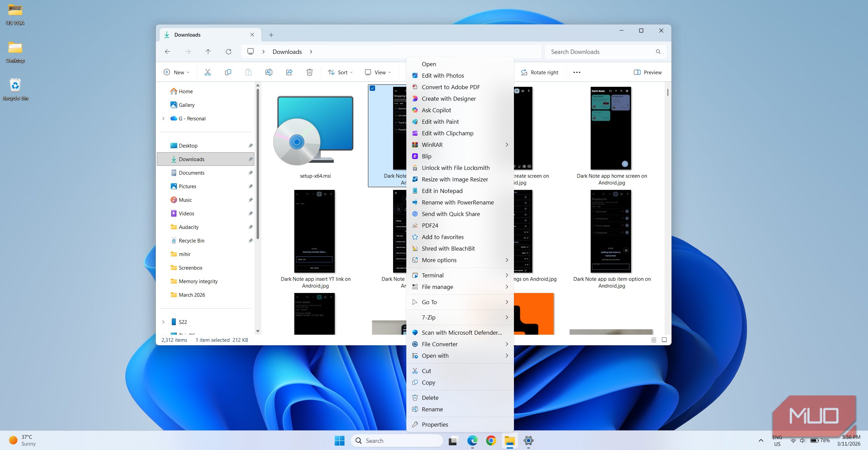
Task: Toggle the Preview pane
Action: click(x=648, y=72)
